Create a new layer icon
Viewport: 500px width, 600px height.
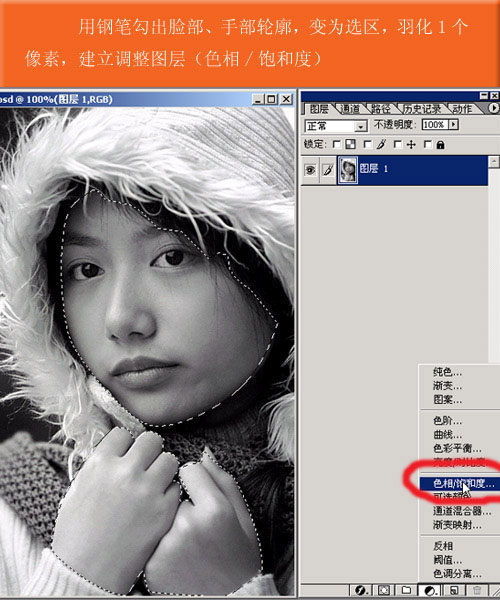coord(454,590)
